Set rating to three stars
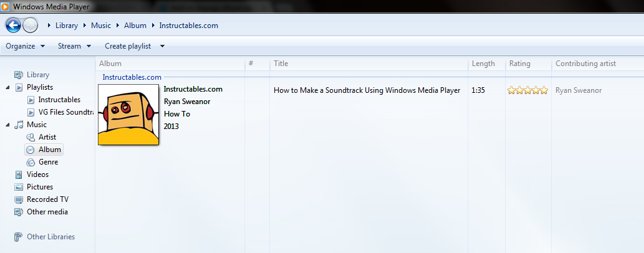 (x=528, y=90)
